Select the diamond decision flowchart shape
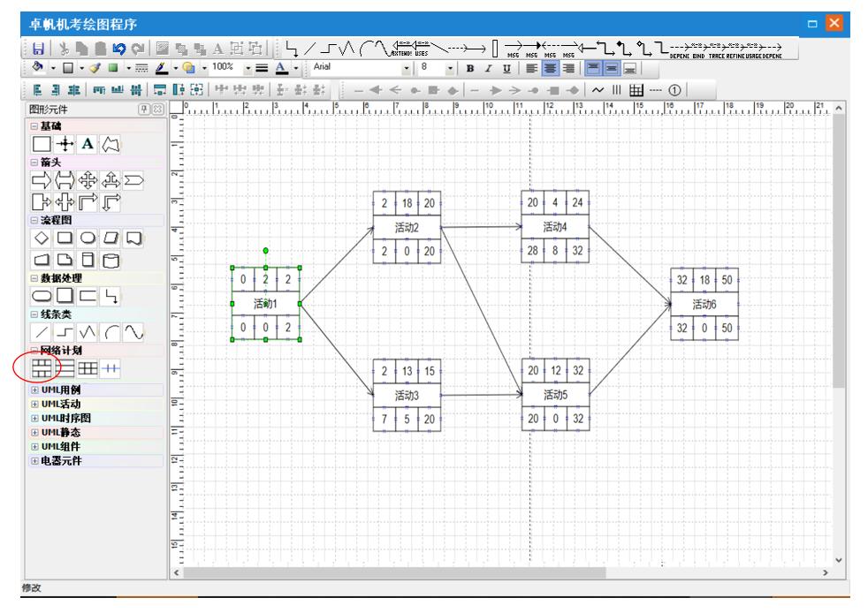The height and width of the screenshot is (613, 868). 42,238
